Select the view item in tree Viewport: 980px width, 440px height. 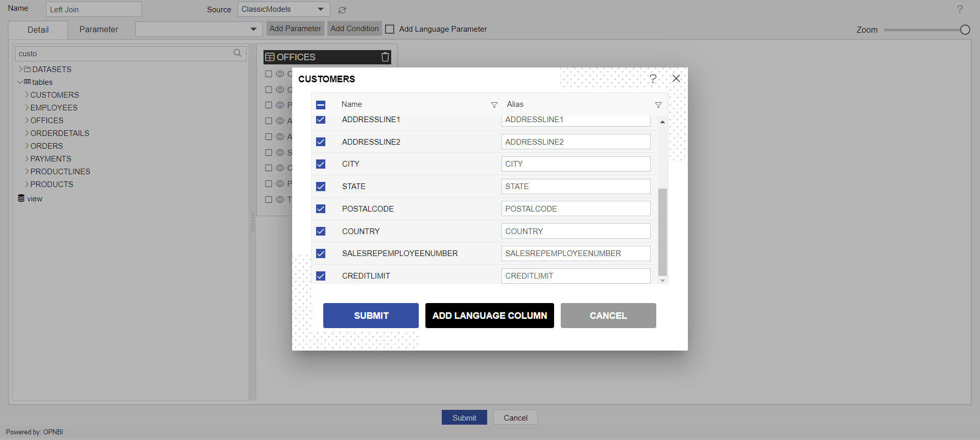point(34,199)
